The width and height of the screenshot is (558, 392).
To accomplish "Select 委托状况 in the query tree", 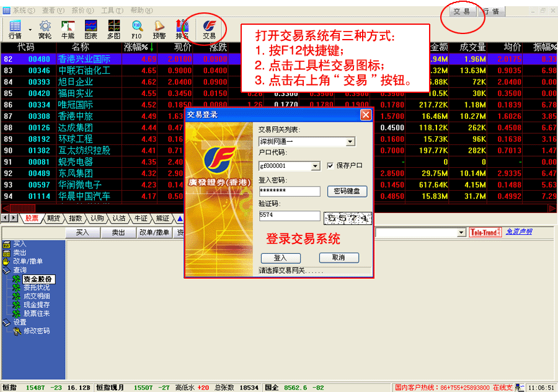I will [x=36, y=287].
